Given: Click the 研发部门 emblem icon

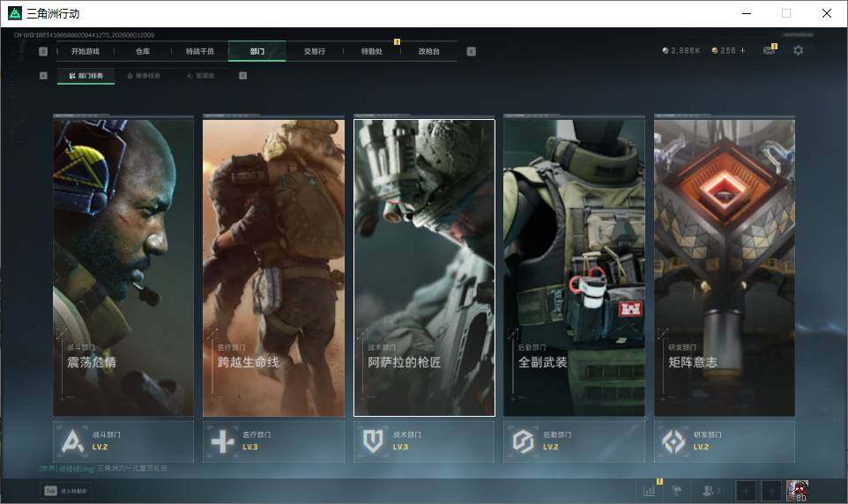Looking at the screenshot, I should click(x=673, y=441).
